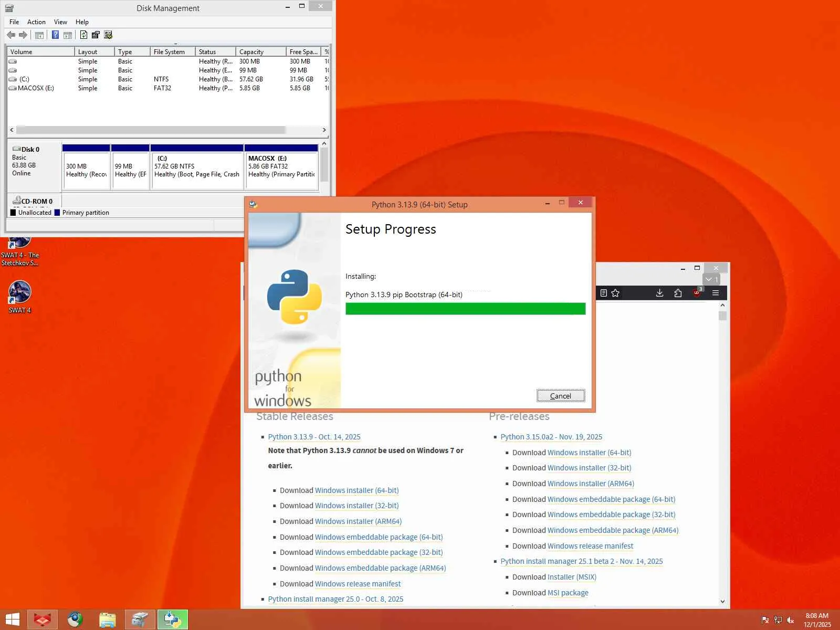Click the red fox app icon in taskbar
Viewport: 840px width, 630px height.
pyautogui.click(x=43, y=619)
